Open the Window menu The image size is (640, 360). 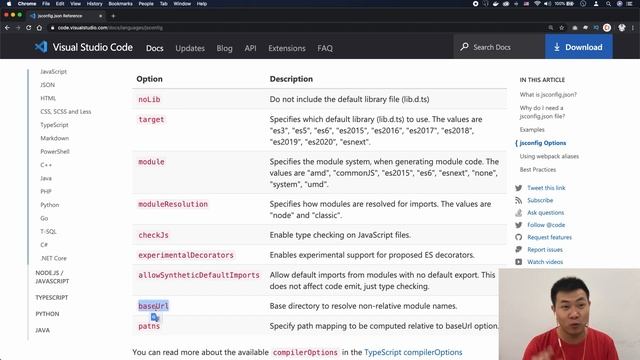[x=182, y=4]
